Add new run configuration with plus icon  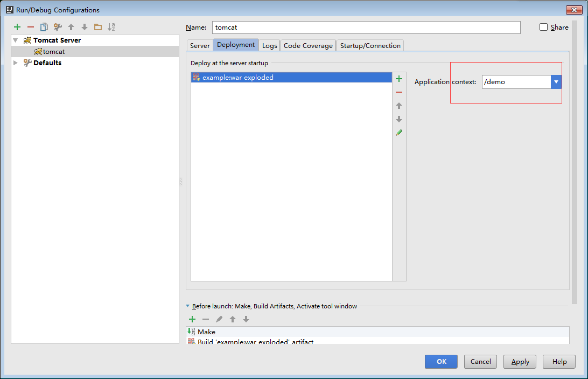17,27
